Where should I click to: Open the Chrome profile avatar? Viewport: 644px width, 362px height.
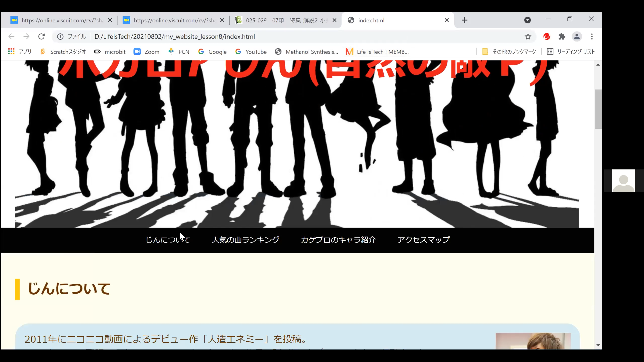point(577,37)
